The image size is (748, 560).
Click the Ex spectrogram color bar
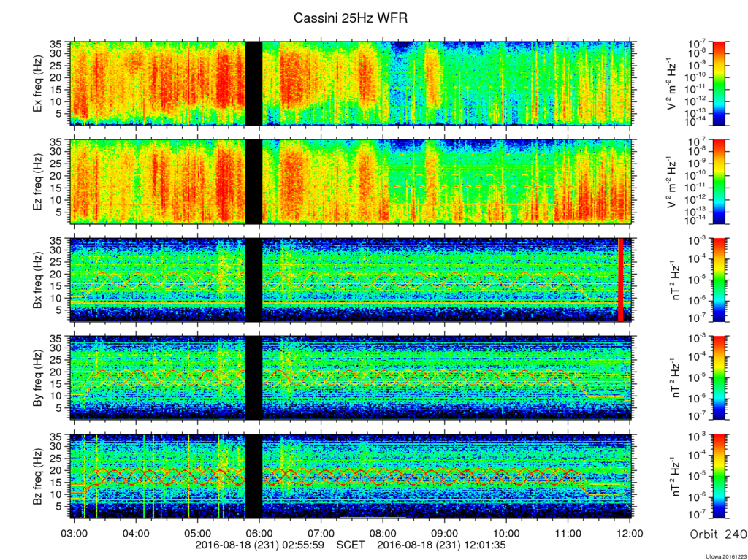tap(719, 83)
